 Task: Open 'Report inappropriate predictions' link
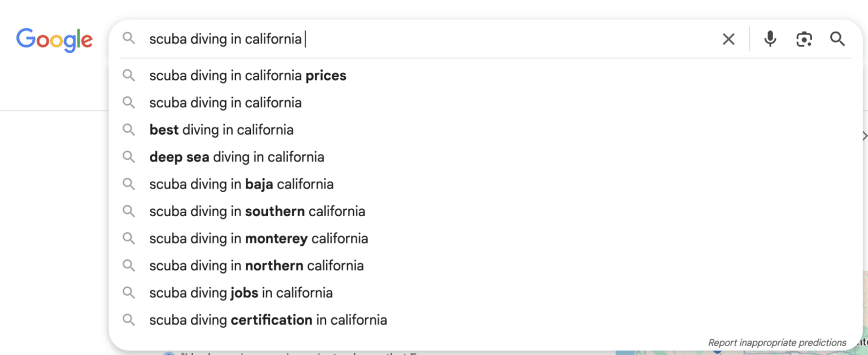pos(777,343)
